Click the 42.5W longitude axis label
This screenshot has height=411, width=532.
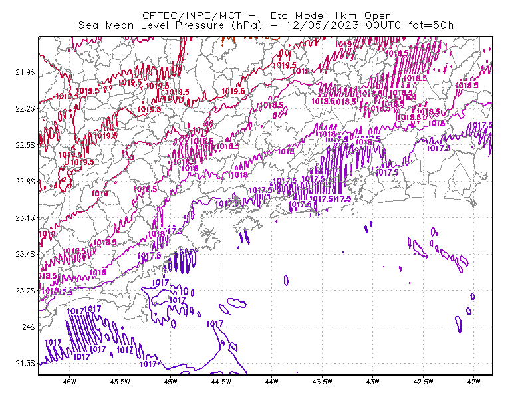423,382
